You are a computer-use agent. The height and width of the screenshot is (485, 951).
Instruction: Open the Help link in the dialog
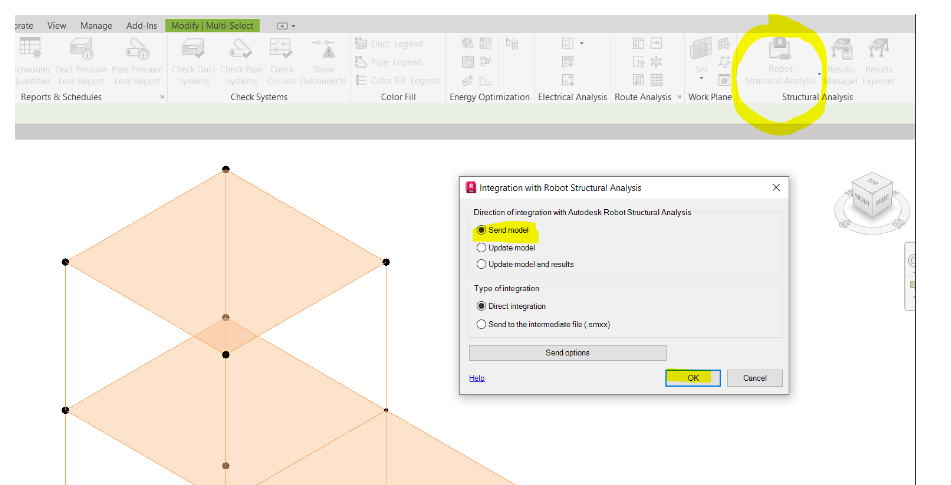click(477, 378)
